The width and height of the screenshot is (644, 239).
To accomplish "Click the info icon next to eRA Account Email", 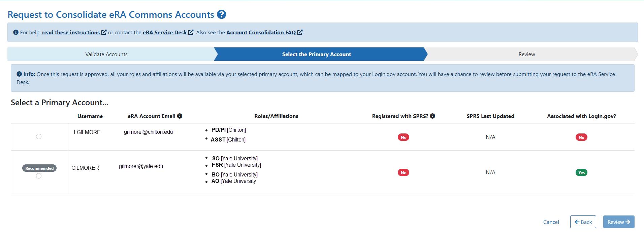I will (180, 116).
